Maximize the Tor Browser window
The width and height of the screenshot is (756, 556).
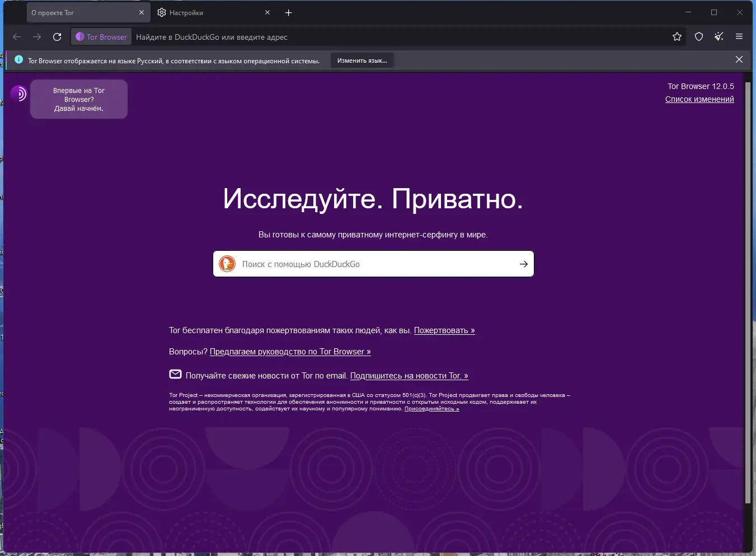click(x=714, y=12)
